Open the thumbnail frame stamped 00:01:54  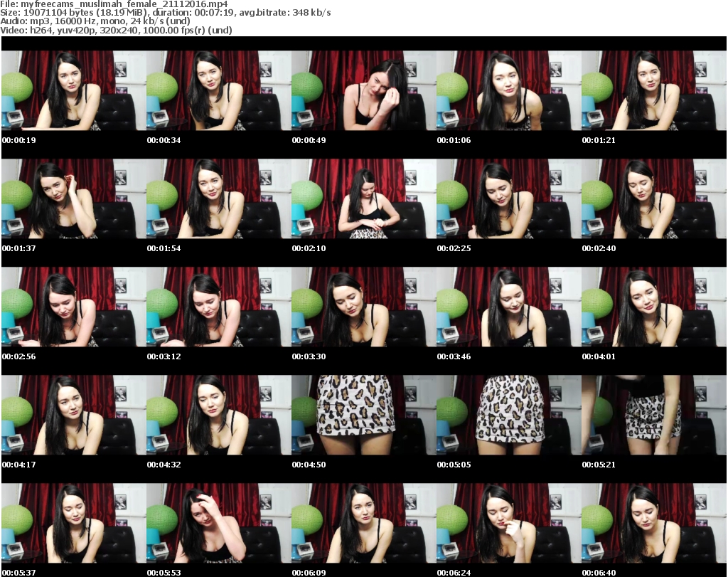pyautogui.click(x=219, y=198)
